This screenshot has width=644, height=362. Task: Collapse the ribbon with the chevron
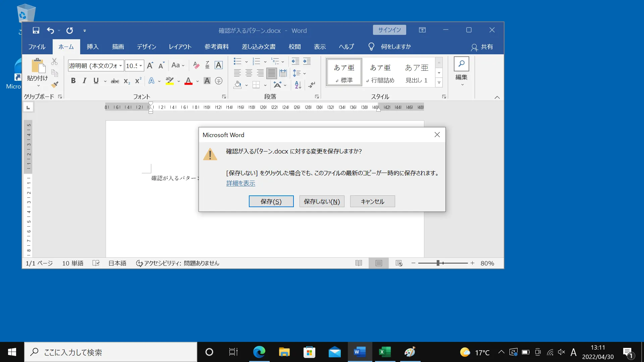(x=497, y=97)
